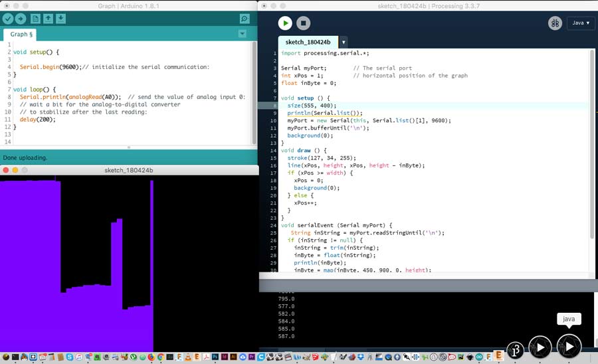Select the sketch_180424b tab in Processing
Screen dimensions: 598x364
click(308, 42)
